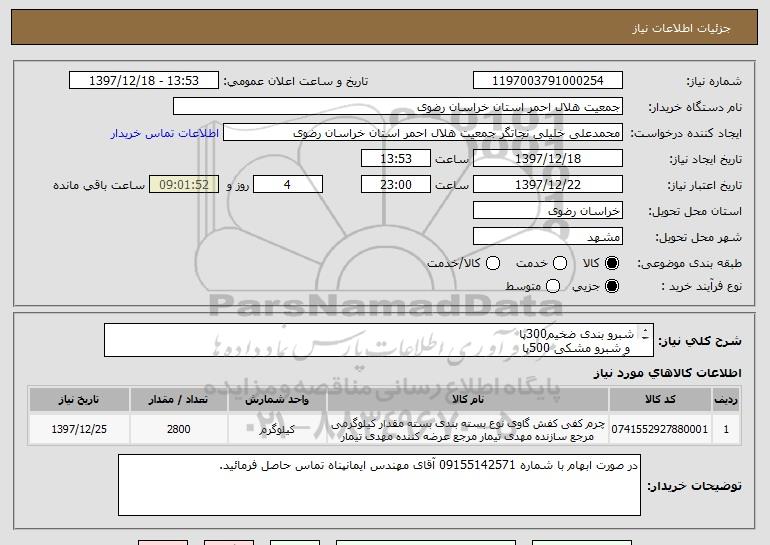The width and height of the screenshot is (770, 545).
Task: Click the شماره نیاز field 1197003791000254
Action: (x=548, y=81)
